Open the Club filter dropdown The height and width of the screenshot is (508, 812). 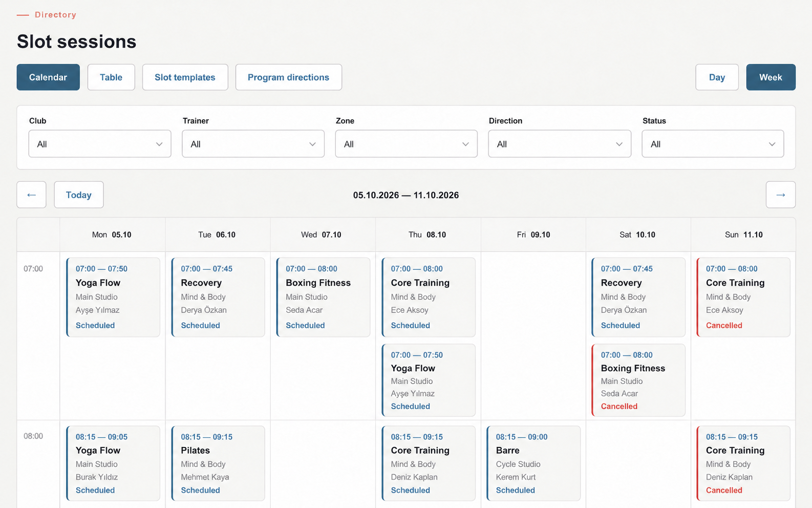click(x=100, y=144)
